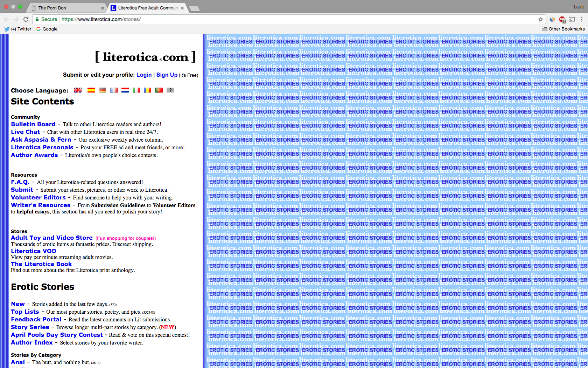This screenshot has width=588, height=368.
Task: Open a new browser tab
Action: 194,8
